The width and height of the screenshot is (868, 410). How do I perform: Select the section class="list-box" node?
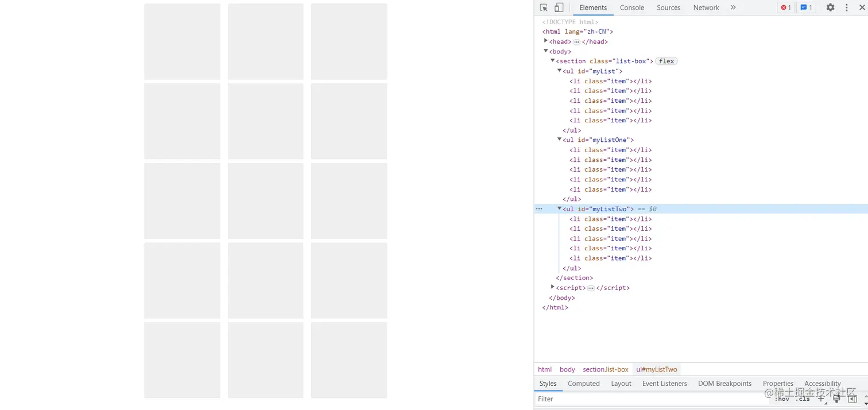click(x=604, y=61)
